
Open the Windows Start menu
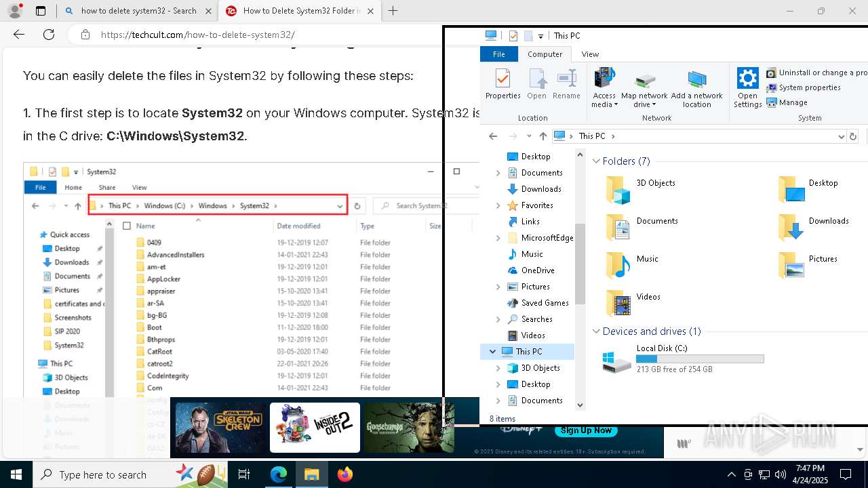[x=16, y=474]
